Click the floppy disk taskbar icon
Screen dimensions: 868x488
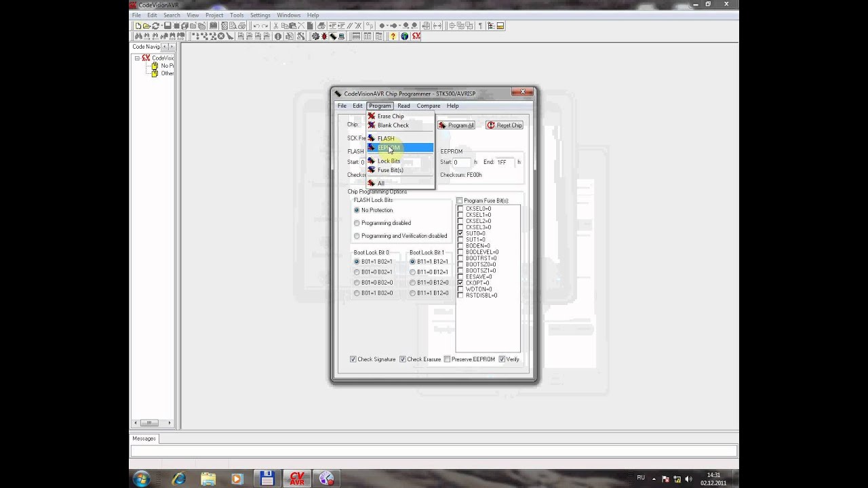[x=267, y=479]
